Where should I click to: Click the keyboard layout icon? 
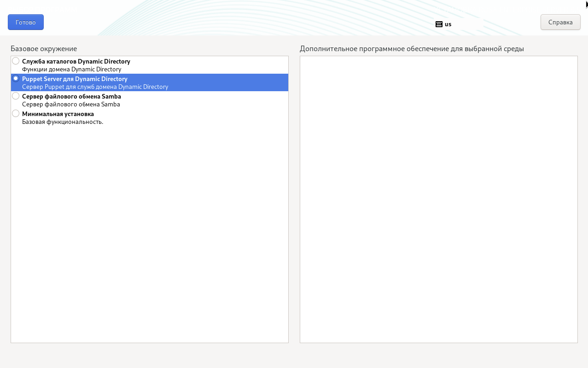(439, 24)
